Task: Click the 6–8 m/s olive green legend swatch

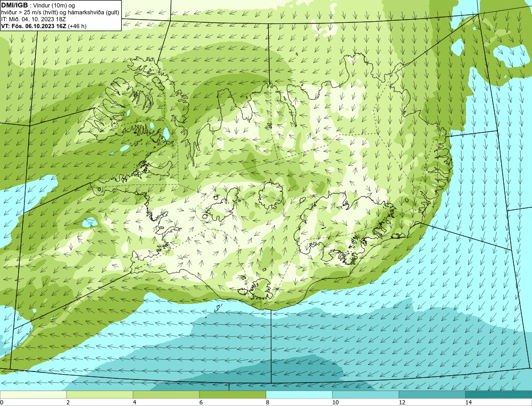Action: 233,394
